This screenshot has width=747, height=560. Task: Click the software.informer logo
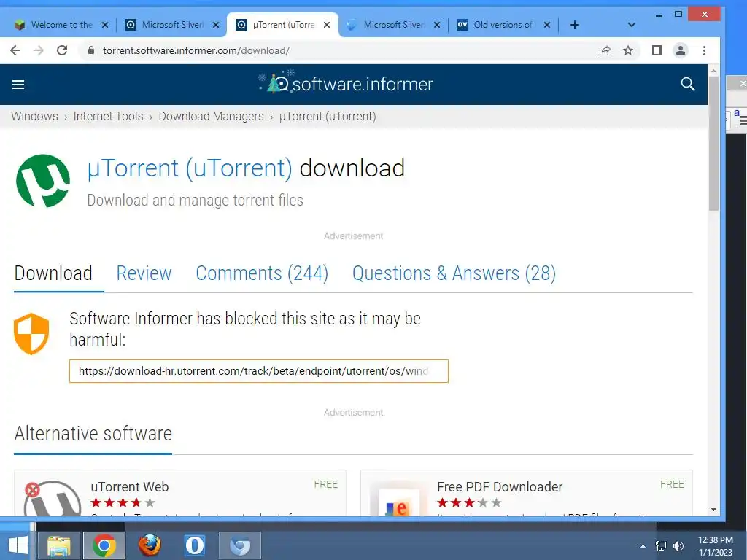345,83
